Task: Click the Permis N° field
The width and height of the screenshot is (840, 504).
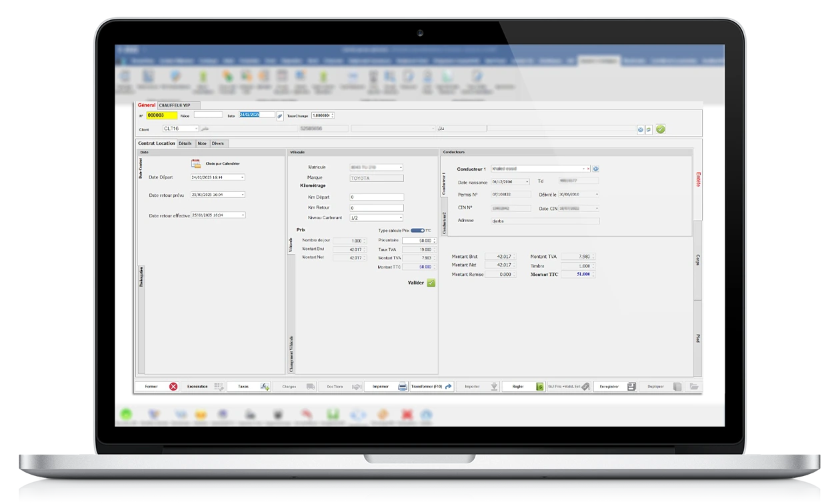Action: click(x=511, y=195)
